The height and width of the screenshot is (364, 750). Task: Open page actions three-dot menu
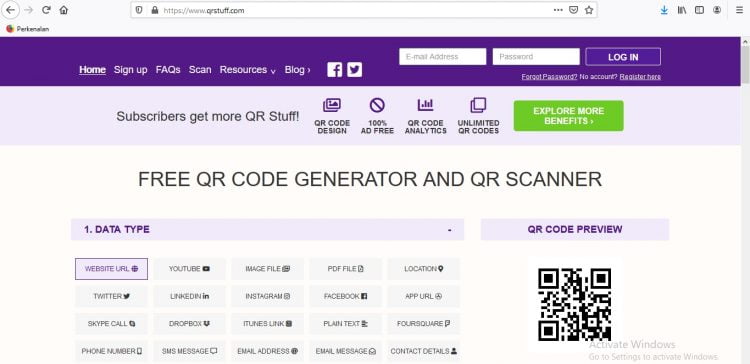pos(558,10)
